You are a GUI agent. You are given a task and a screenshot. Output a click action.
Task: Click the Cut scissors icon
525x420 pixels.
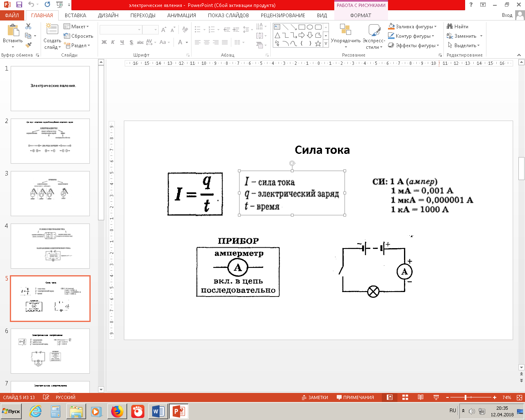[x=28, y=26]
